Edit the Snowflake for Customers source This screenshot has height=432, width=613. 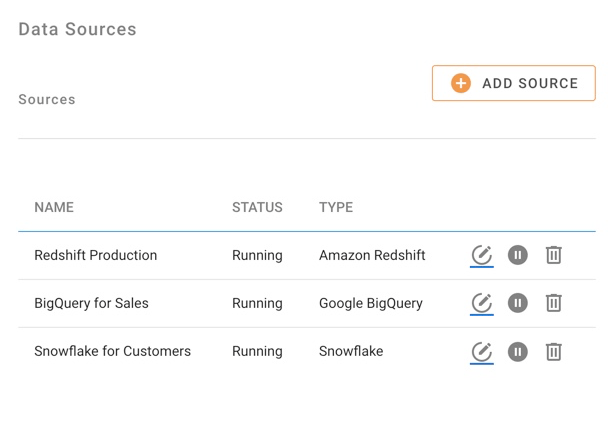[x=481, y=351]
